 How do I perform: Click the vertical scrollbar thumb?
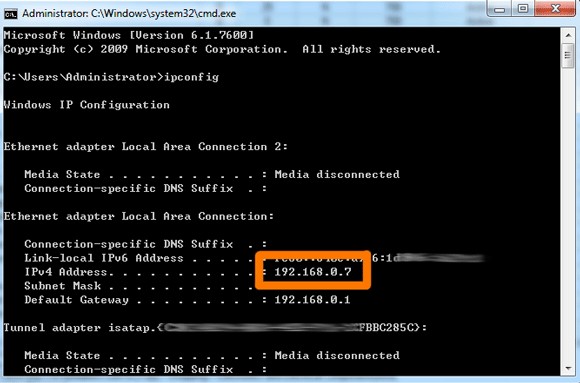568,56
